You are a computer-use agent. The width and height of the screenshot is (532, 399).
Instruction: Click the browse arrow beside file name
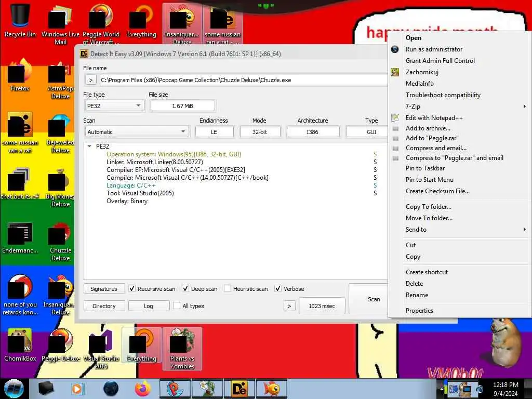[x=90, y=80]
